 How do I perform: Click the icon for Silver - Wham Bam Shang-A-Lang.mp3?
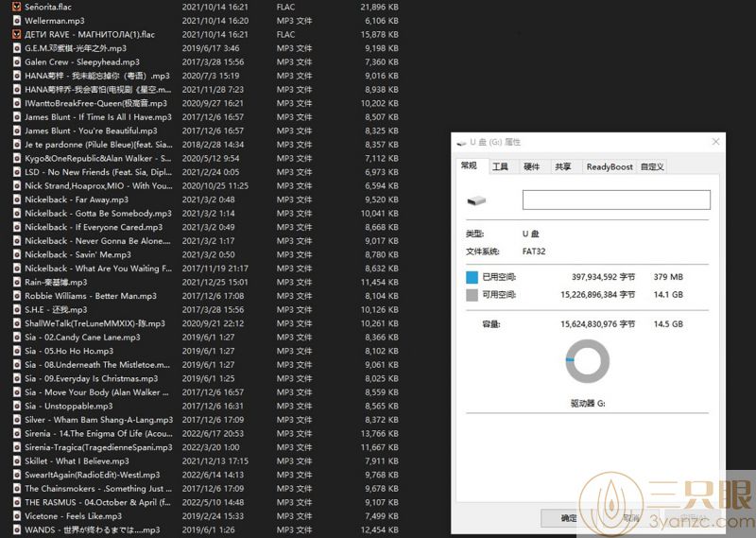(17, 419)
